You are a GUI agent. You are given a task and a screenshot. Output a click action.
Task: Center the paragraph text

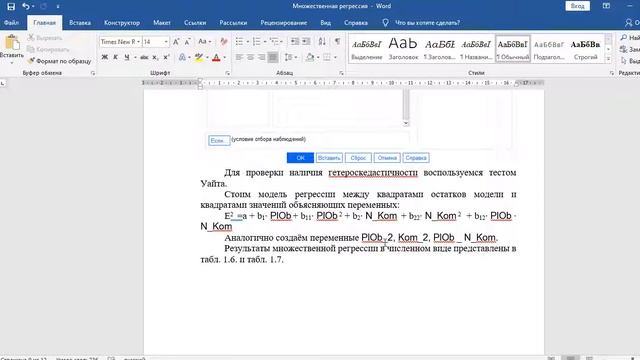click(251, 58)
